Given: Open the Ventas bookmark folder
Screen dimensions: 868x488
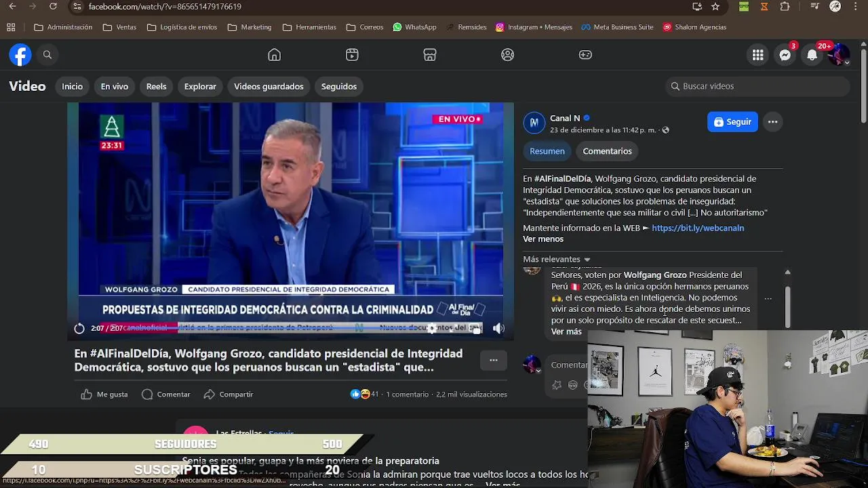Looking at the screenshot, I should (x=120, y=27).
